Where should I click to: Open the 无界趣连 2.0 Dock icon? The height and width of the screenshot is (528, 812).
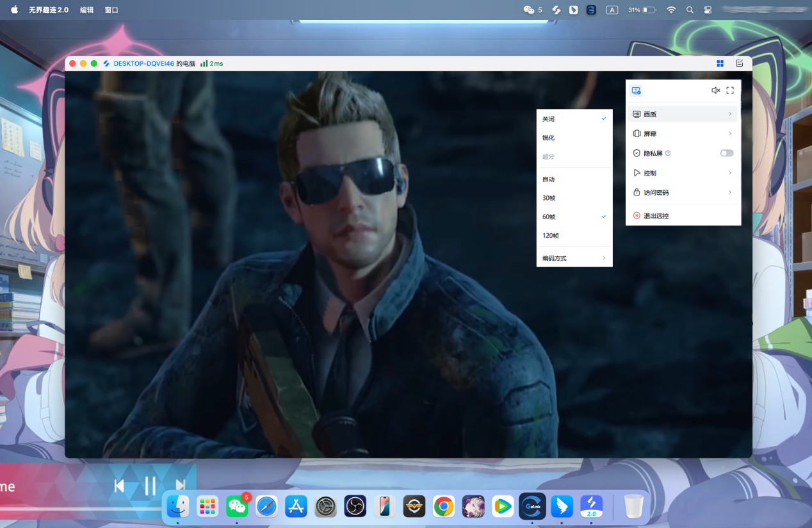(592, 506)
